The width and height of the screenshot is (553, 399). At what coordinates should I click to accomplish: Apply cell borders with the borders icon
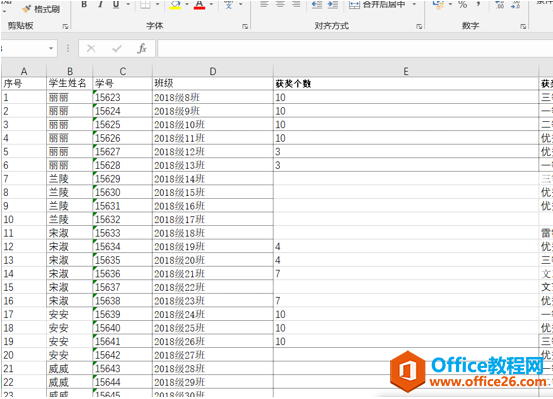click(x=145, y=5)
